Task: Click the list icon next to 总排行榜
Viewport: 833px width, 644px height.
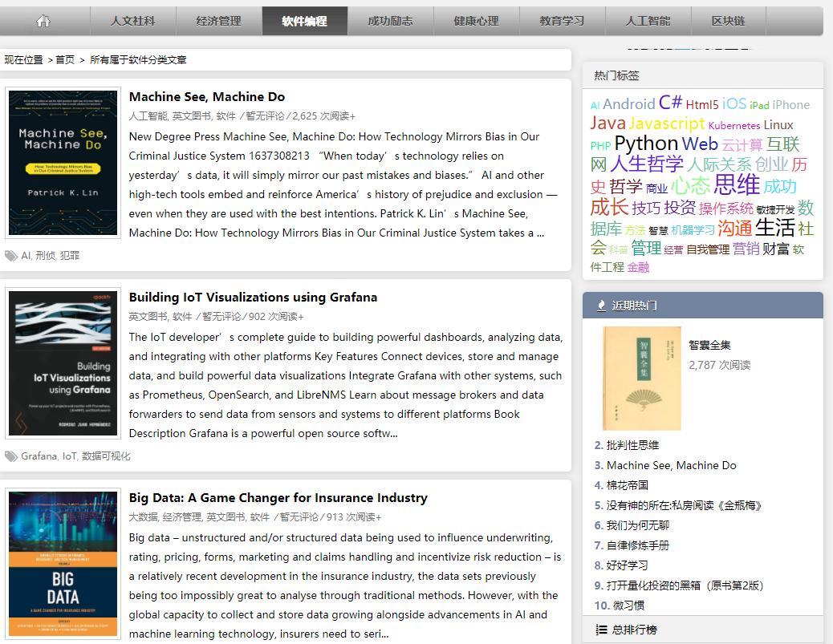Action: [601, 630]
